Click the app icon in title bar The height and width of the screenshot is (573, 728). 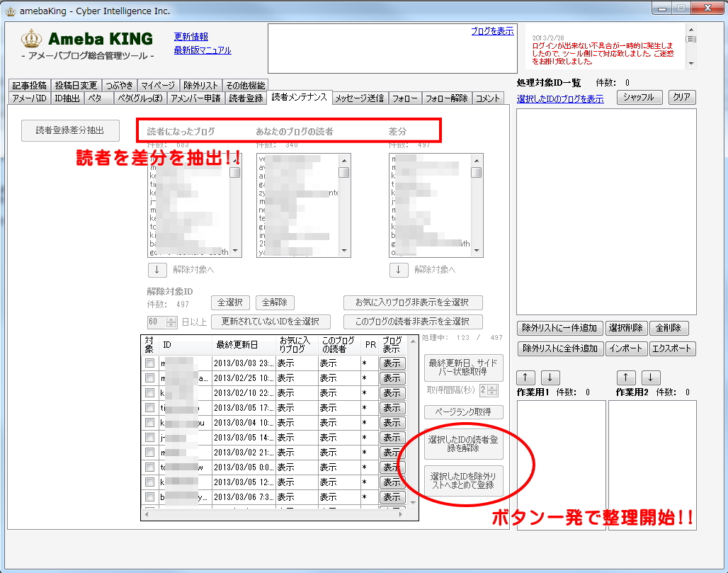tap(10, 11)
